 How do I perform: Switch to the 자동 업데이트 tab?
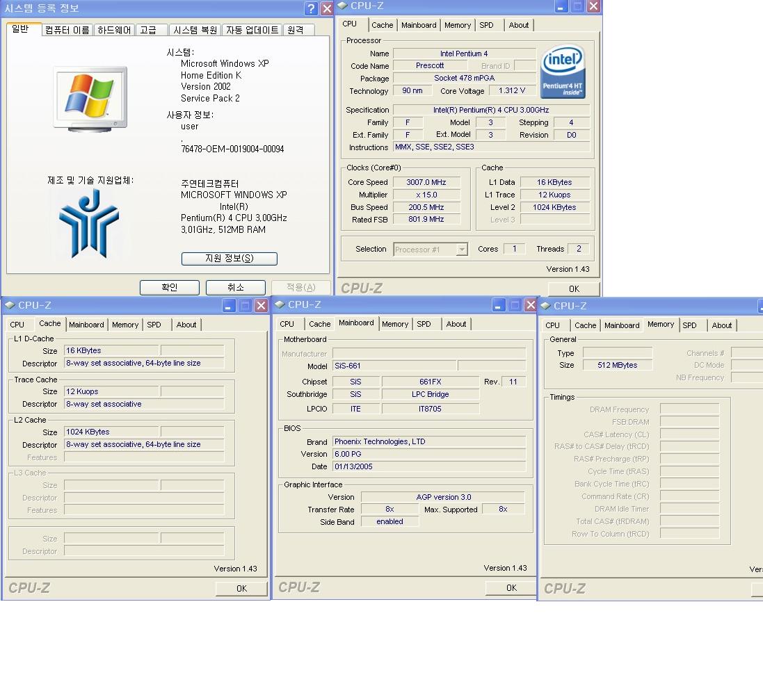click(252, 30)
